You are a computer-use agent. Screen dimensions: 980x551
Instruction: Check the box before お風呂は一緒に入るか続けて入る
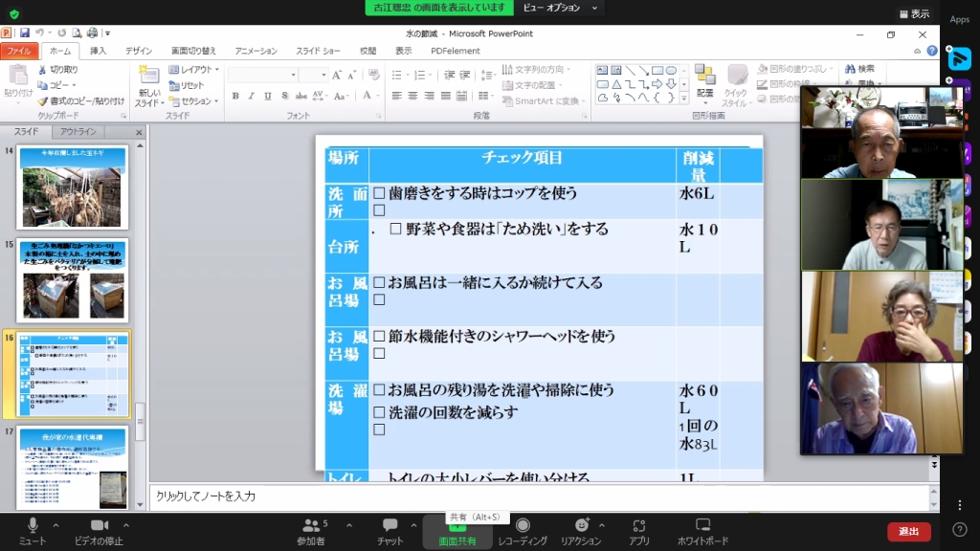pos(379,282)
